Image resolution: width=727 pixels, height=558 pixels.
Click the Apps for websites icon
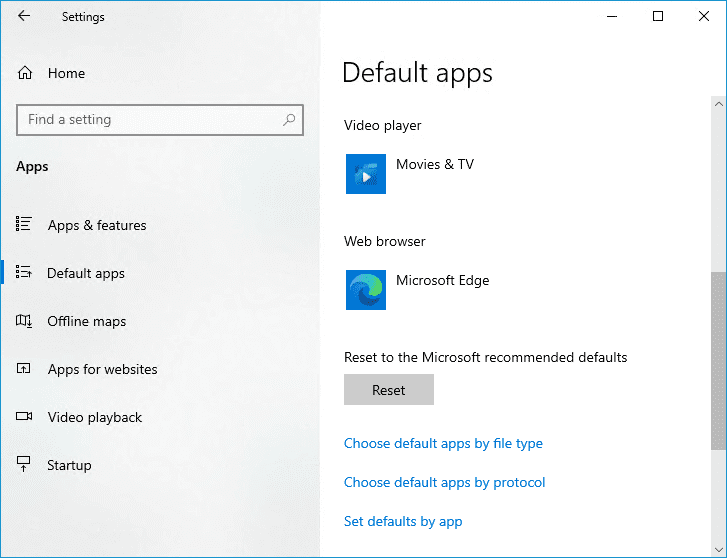click(24, 368)
